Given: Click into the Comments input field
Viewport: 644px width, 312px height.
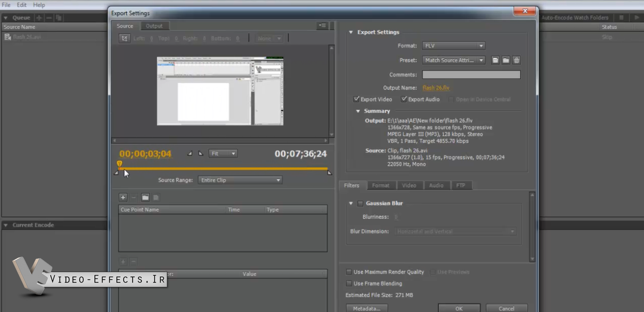Looking at the screenshot, I should coord(471,75).
